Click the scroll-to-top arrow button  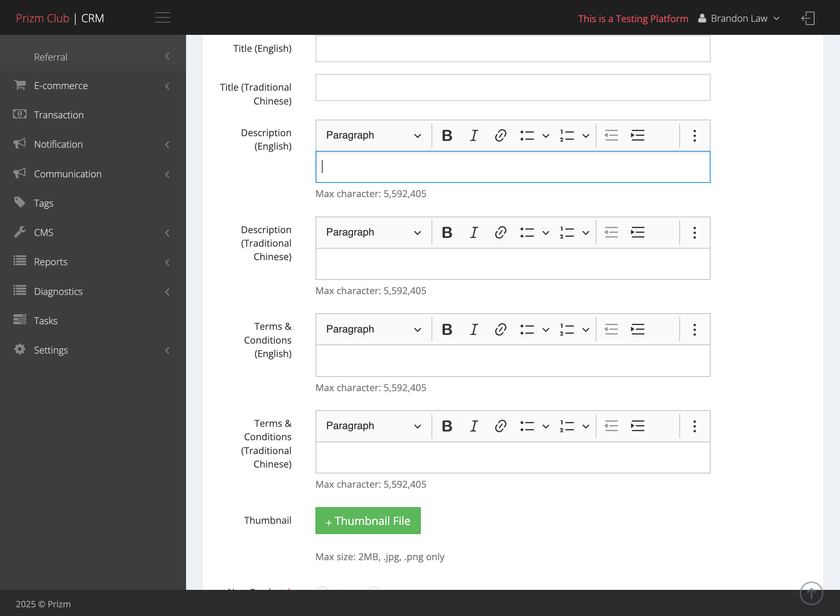click(811, 593)
